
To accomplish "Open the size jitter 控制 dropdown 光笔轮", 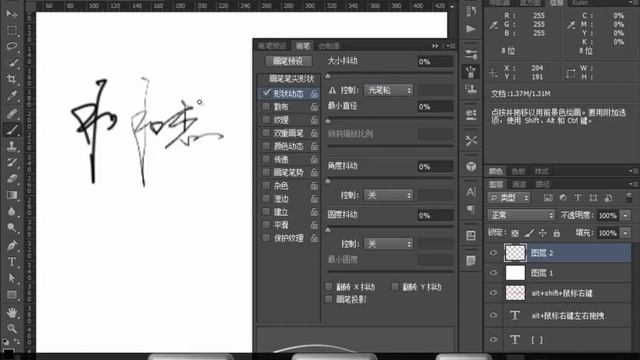I will coord(389,90).
